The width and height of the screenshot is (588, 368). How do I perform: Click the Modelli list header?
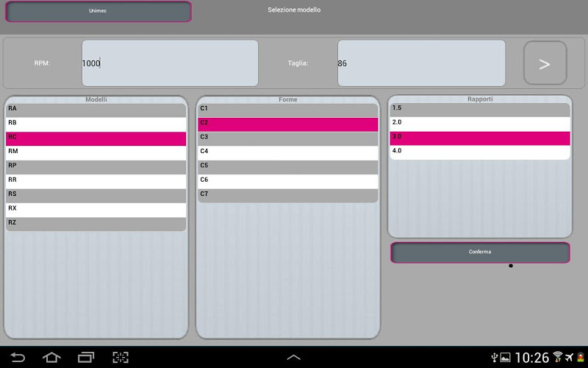(96, 99)
